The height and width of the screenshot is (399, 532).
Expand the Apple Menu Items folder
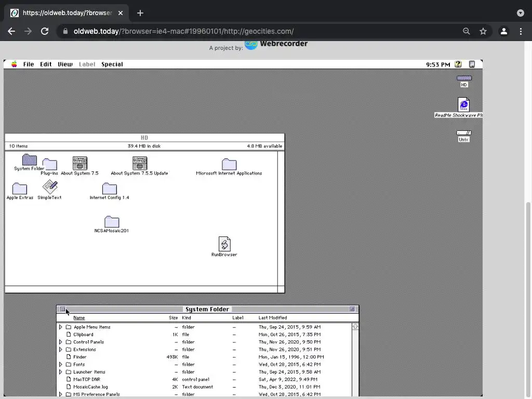point(60,327)
